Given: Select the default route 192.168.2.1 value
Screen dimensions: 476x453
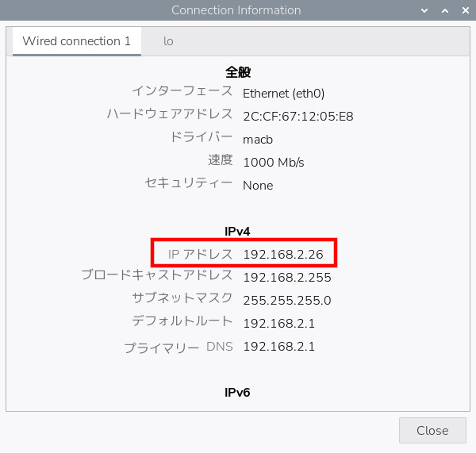Looking at the screenshot, I should (278, 324).
